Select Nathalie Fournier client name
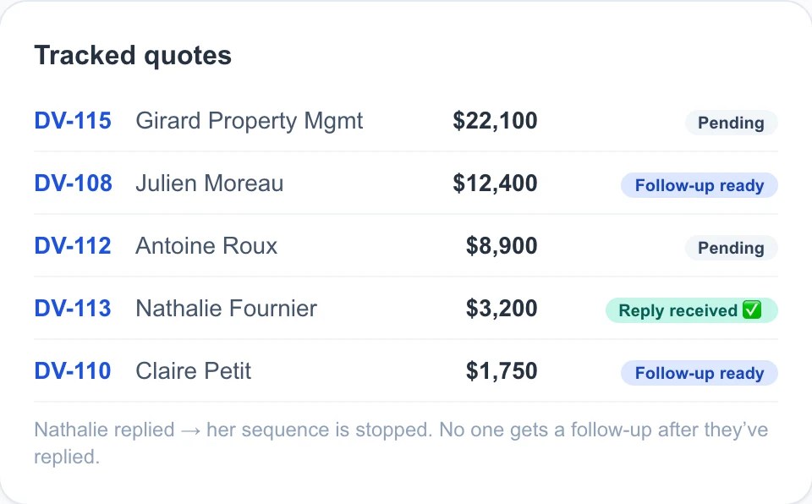Viewport: 812px width, 504px height. coord(227,309)
